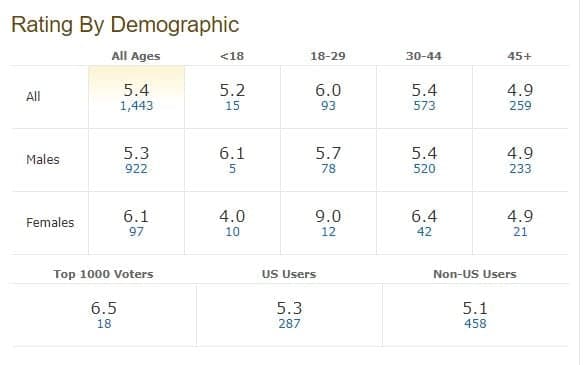Open the 1,443 all-ages vote count
Image resolution: width=585 pixels, height=365 pixels.
(136, 106)
